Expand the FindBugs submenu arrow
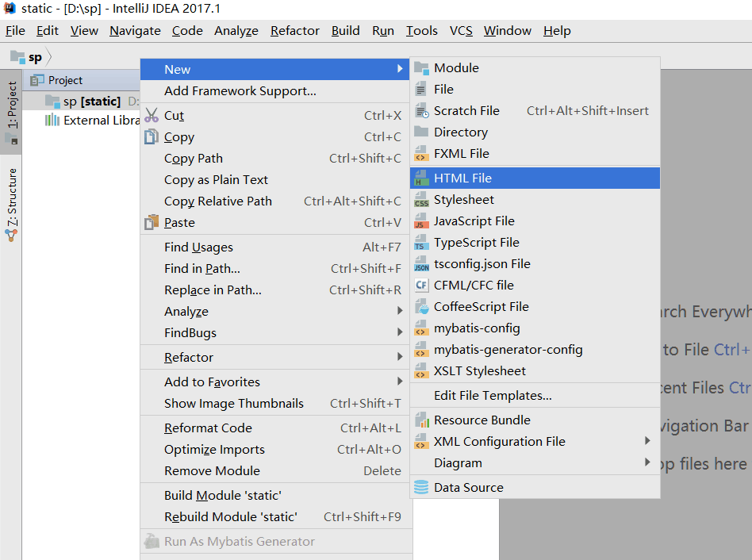Image resolution: width=752 pixels, height=560 pixels. tap(400, 332)
